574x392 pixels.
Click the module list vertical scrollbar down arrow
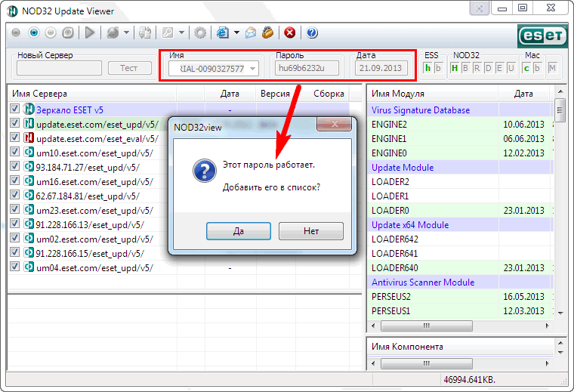pos(560,313)
